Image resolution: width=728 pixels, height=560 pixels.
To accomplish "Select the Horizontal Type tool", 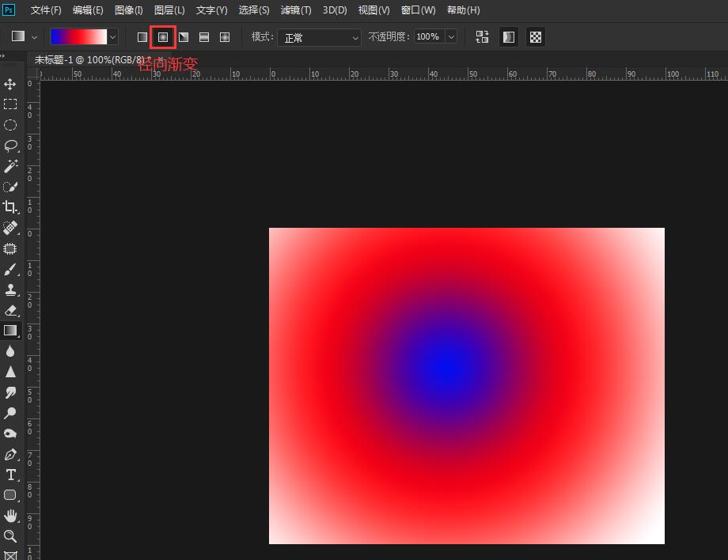I will [10, 475].
